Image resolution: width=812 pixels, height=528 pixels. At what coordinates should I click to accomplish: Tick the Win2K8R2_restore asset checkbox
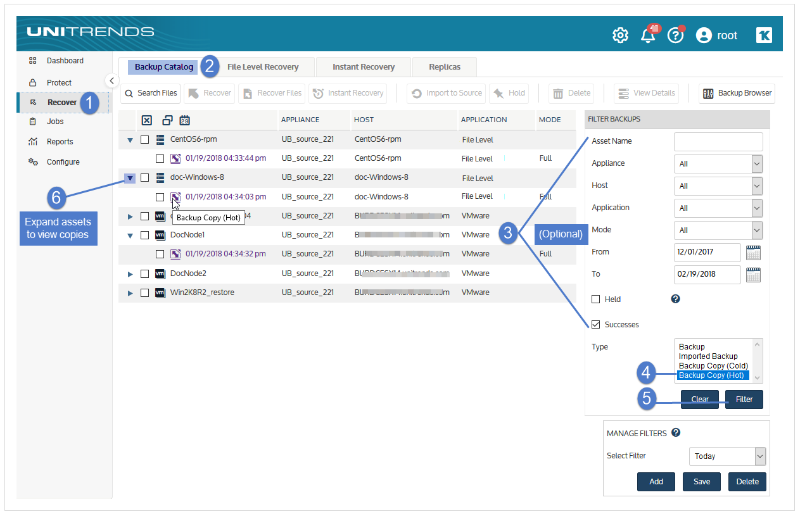[144, 292]
